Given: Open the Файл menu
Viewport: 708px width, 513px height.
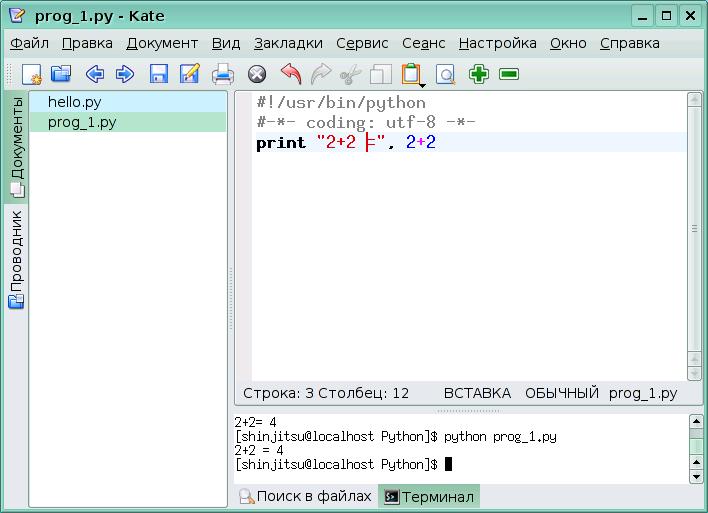Looking at the screenshot, I should tap(29, 43).
